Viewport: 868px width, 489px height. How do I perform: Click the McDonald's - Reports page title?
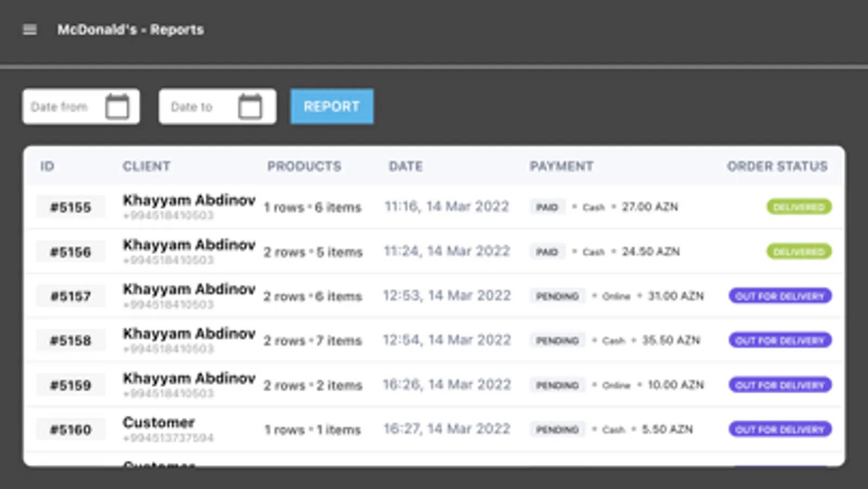(131, 29)
